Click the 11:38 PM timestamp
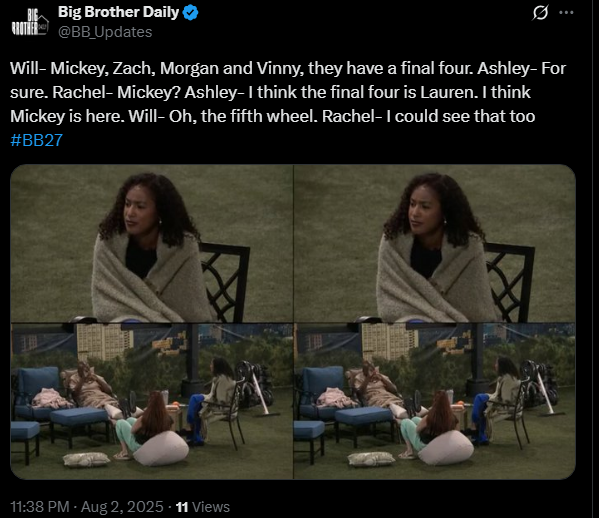Viewport: 599px width, 518px height. click(x=40, y=507)
